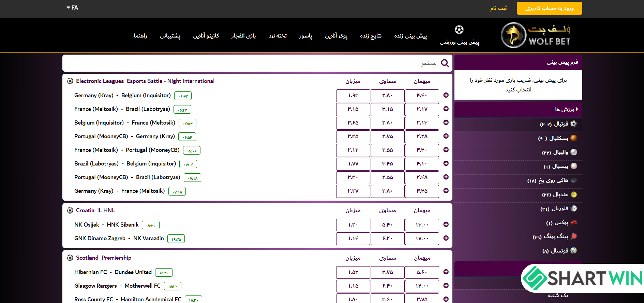Click the Croatia 1. HNL league ball icon
Viewport: 644px width, 303px height.
[70, 210]
